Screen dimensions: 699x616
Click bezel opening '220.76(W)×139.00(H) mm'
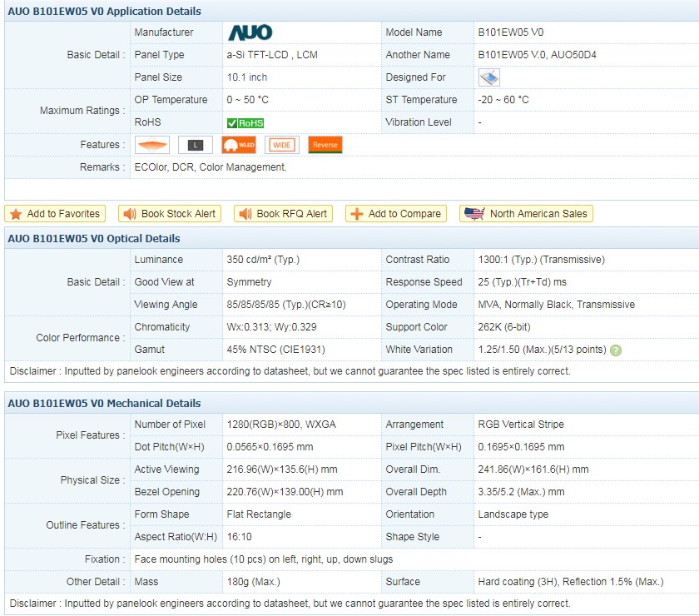pos(285,491)
